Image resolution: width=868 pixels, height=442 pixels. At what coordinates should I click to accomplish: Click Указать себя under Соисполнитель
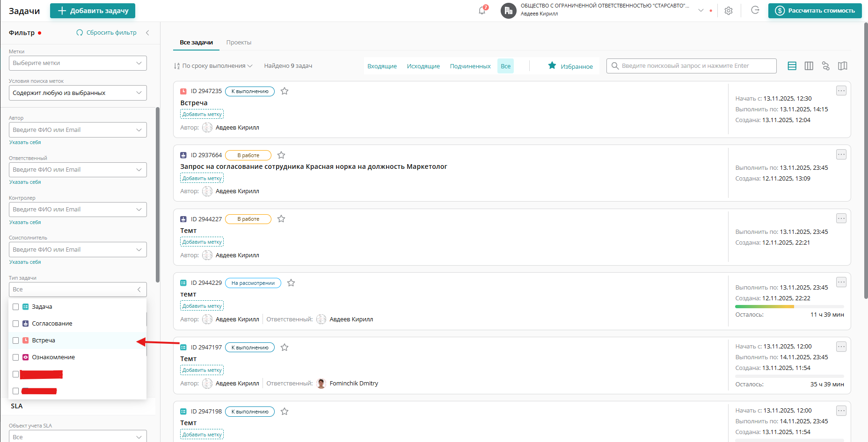coord(25,262)
